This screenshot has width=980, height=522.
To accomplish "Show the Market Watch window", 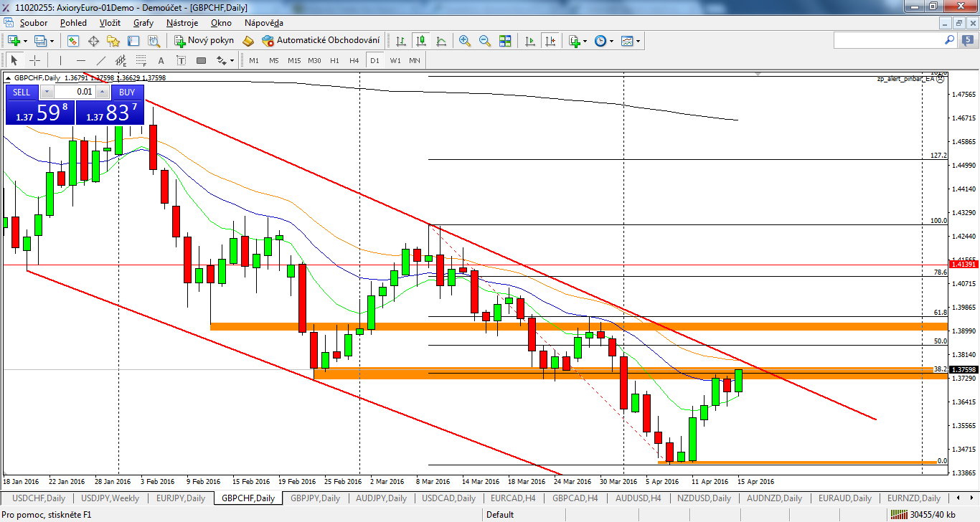I will tap(73, 41).
